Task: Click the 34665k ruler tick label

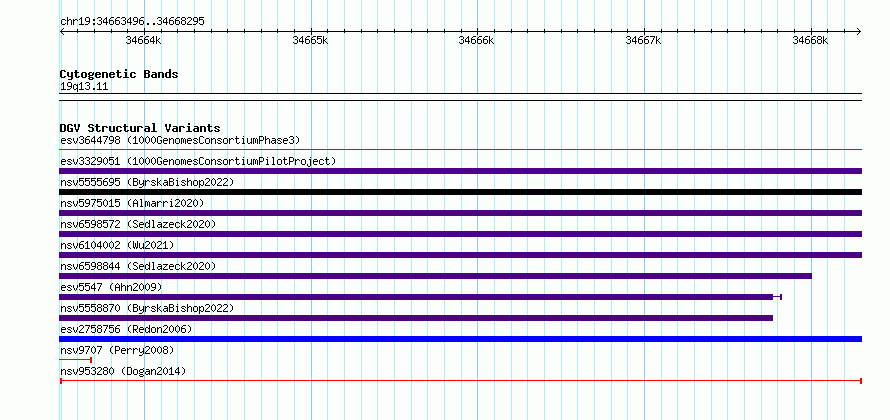Action: pos(310,40)
